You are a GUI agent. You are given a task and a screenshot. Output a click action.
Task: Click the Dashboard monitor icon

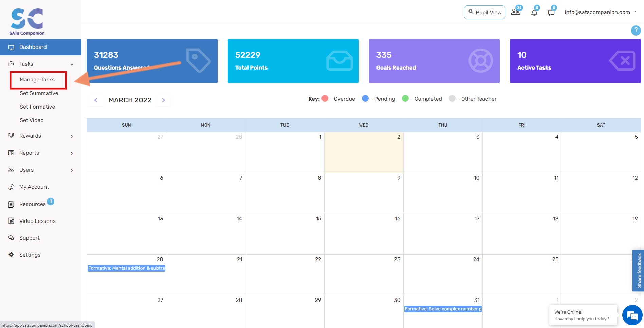pos(11,47)
